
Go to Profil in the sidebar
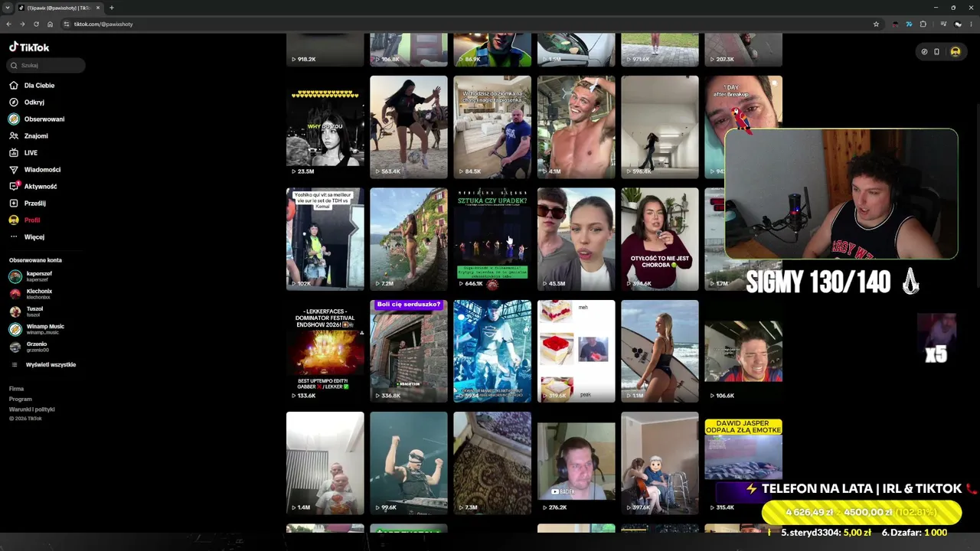pos(25,220)
